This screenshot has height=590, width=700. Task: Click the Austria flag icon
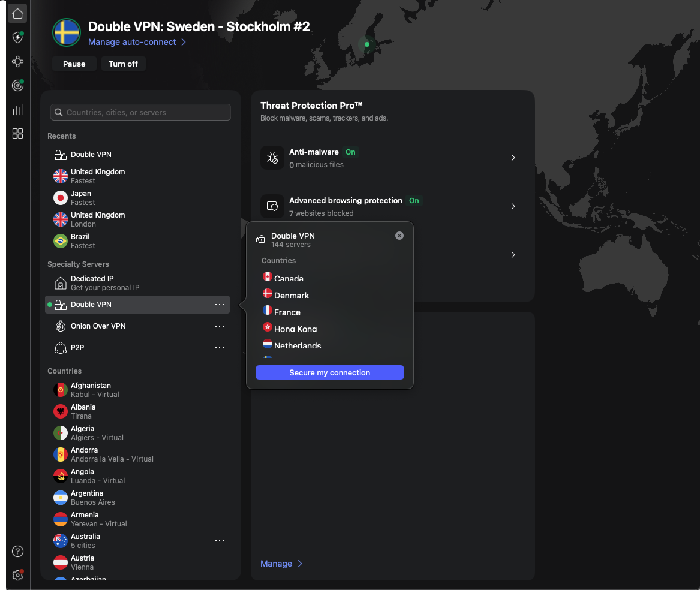pyautogui.click(x=60, y=562)
